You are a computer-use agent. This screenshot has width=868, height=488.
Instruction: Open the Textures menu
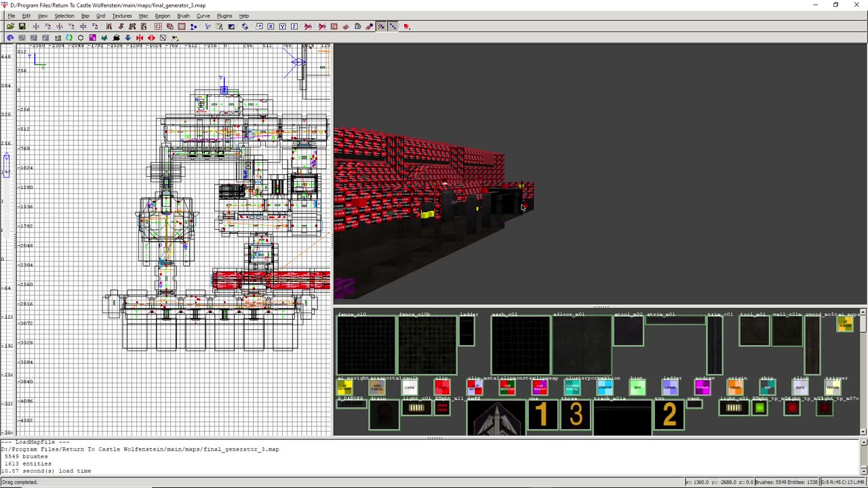click(122, 16)
